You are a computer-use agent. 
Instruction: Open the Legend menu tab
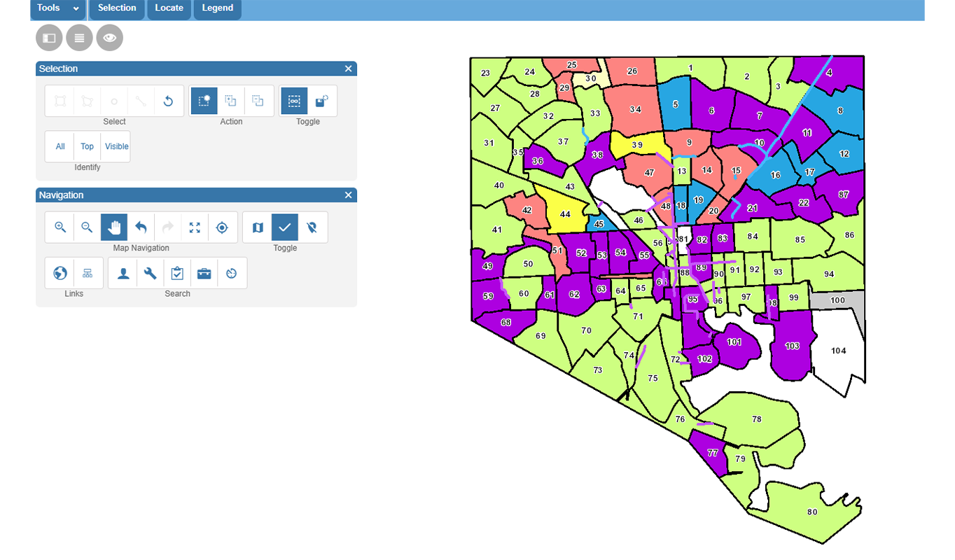coord(218,8)
